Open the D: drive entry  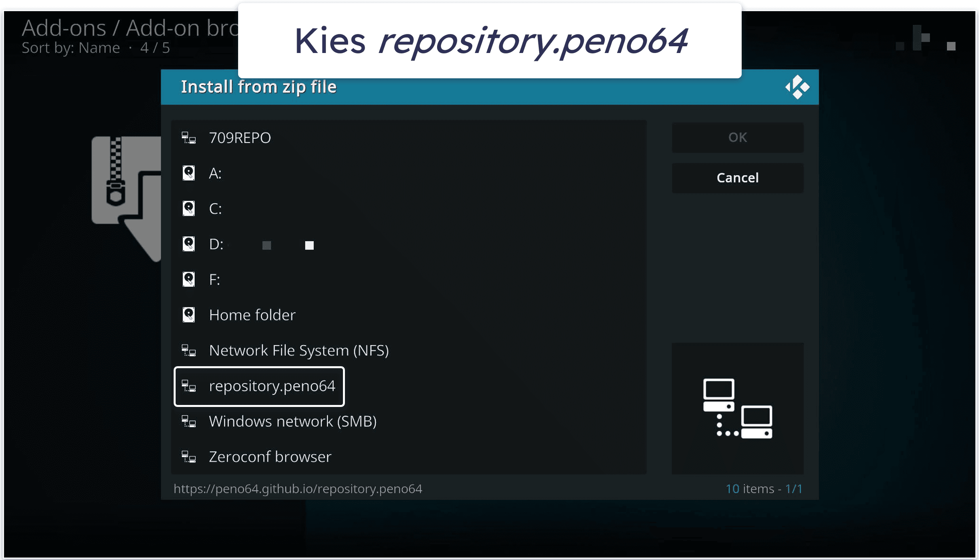coord(409,244)
